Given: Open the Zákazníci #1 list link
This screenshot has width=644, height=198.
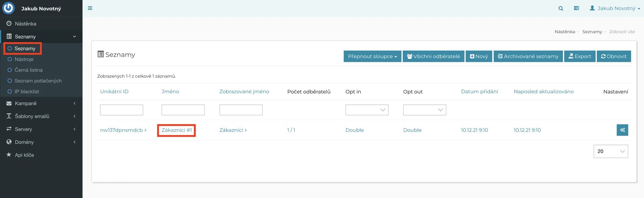Looking at the screenshot, I should [x=176, y=130].
